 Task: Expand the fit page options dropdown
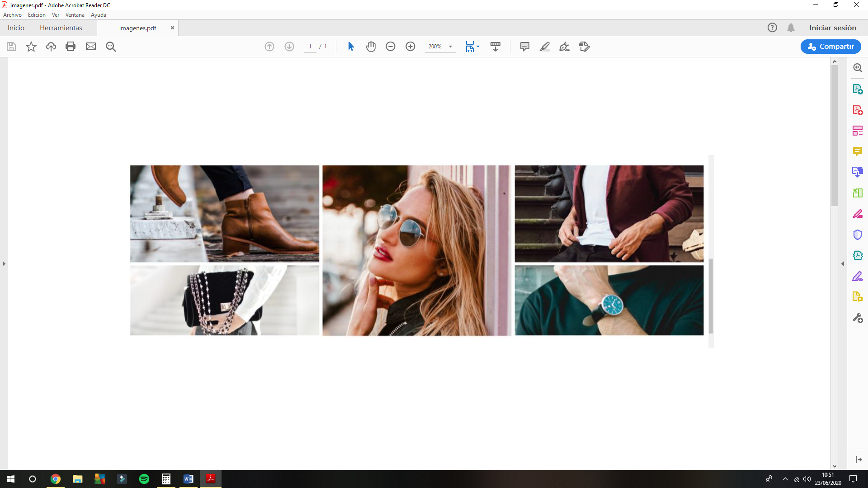click(478, 47)
